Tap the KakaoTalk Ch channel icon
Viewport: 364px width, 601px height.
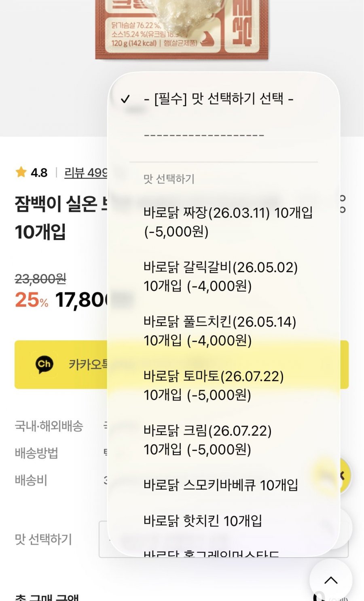(44, 364)
